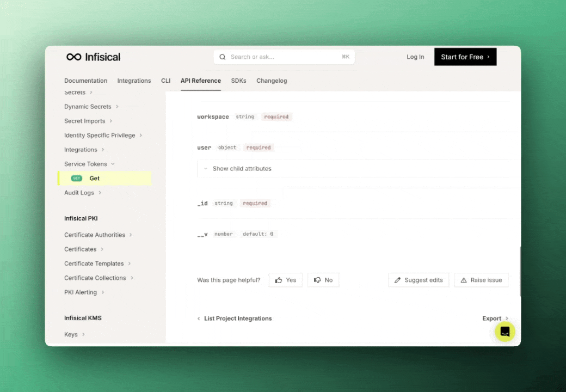The image size is (566, 392).
Task: Click the thumbs down icon next to No
Action: 317,280
